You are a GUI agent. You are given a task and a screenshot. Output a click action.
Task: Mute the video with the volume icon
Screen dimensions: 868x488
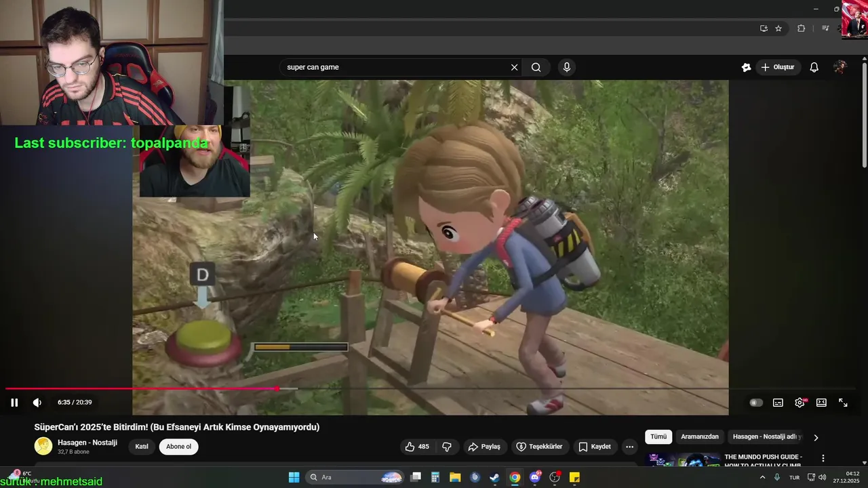click(37, 403)
